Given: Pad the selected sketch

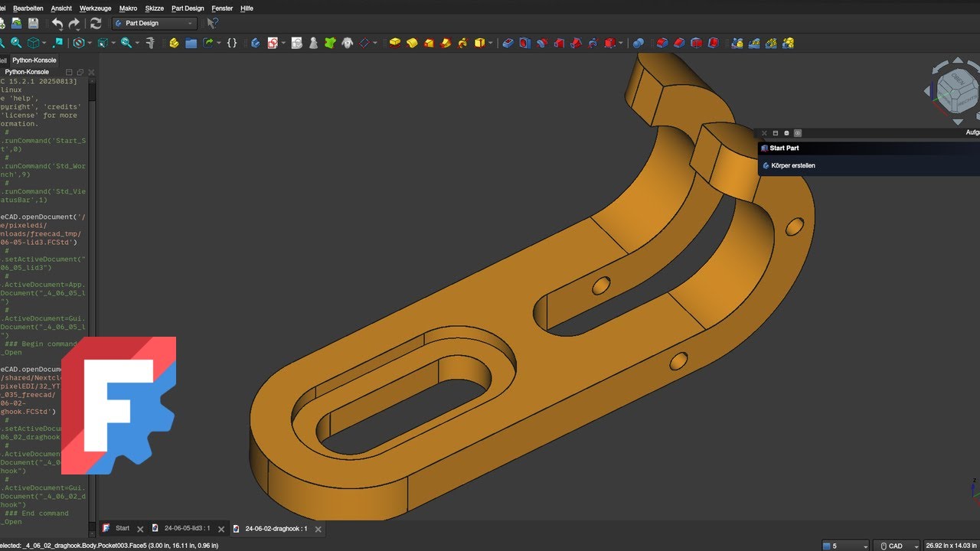Looking at the screenshot, I should pyautogui.click(x=395, y=43).
